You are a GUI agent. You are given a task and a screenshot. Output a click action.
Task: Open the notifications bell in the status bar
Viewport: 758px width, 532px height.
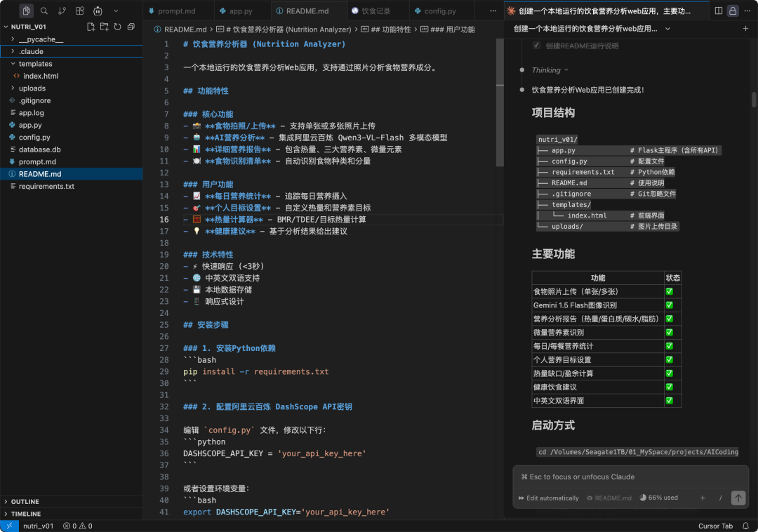tap(745, 526)
